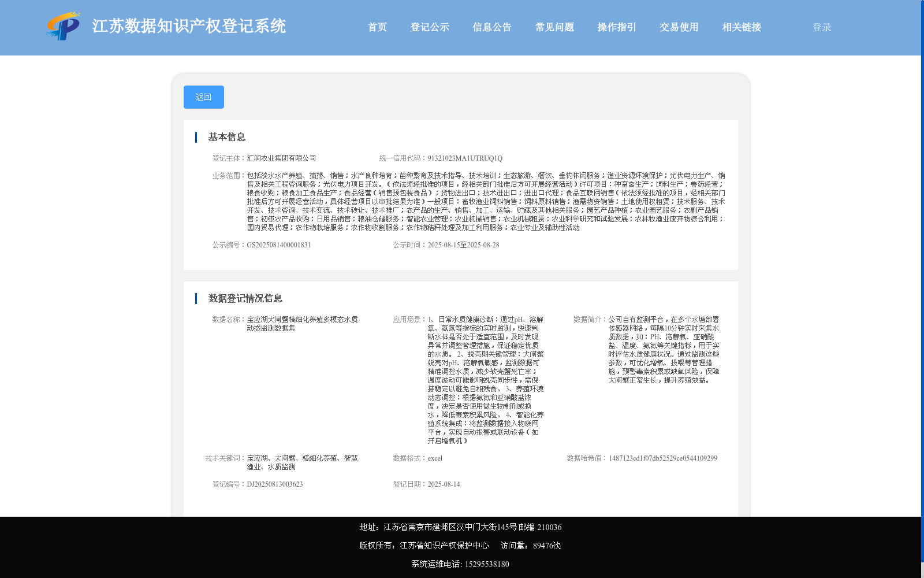Click the 技术关键词 value text
The width and height of the screenshot is (924, 578).
(x=303, y=462)
